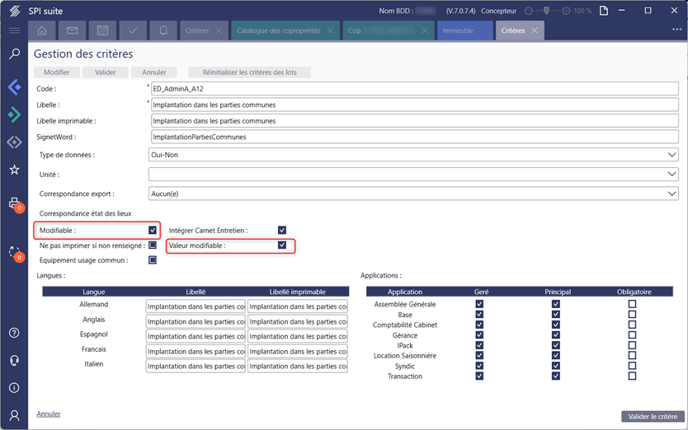The width and height of the screenshot is (688, 430).
Task: Click into the SignetWord field
Action: 415,137
